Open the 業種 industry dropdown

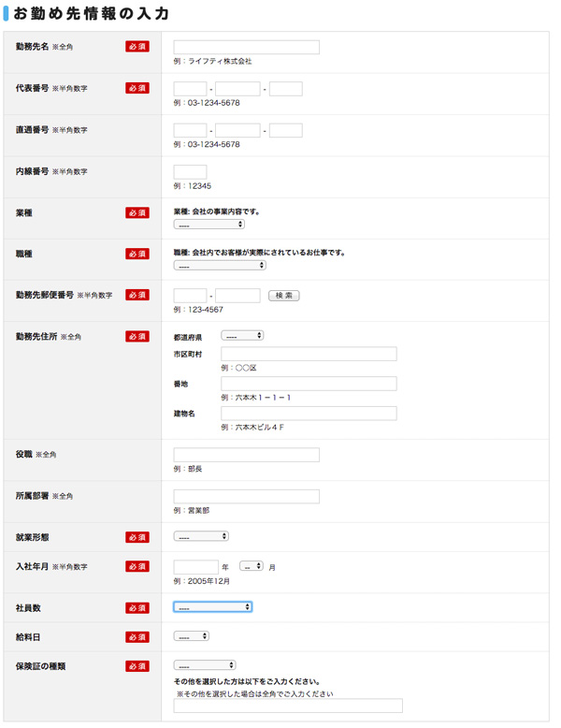[209, 225]
